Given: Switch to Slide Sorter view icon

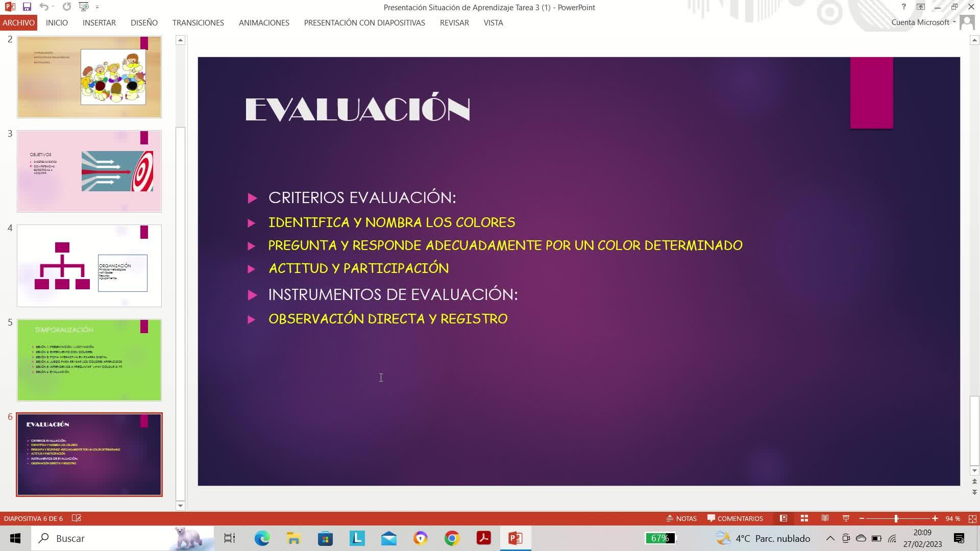Looking at the screenshot, I should 804,518.
